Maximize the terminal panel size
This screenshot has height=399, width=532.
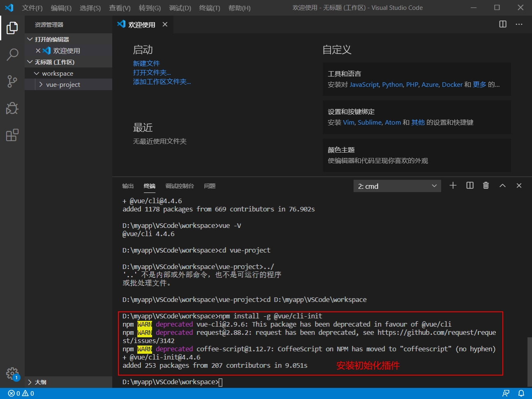coord(502,186)
